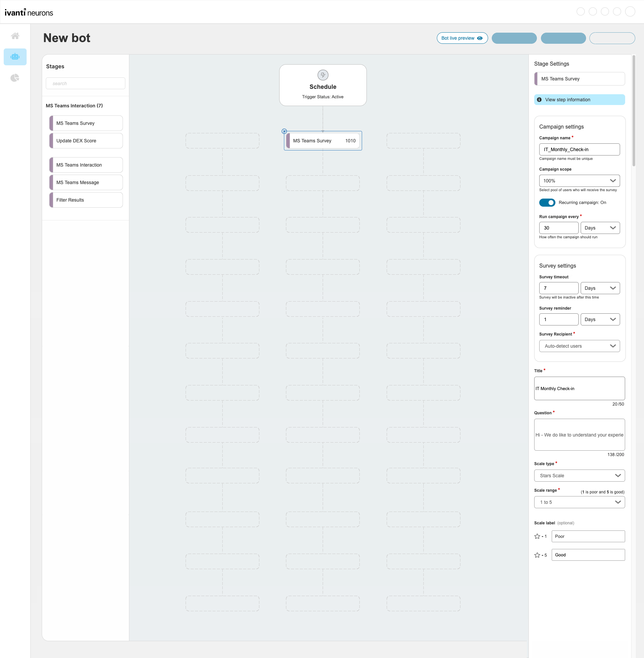Click the star icon for label 5
This screenshot has width=644, height=658.
(537, 555)
